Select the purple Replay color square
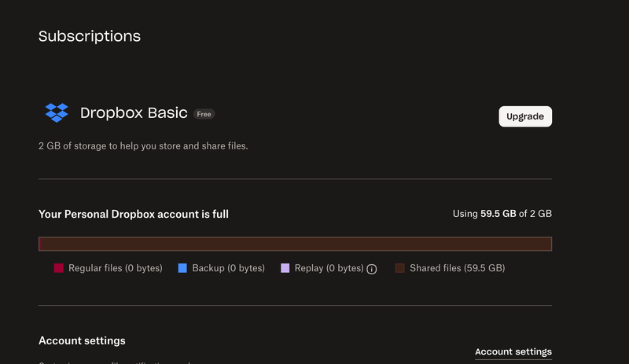Screen dimensions: 629x364 click(285, 269)
